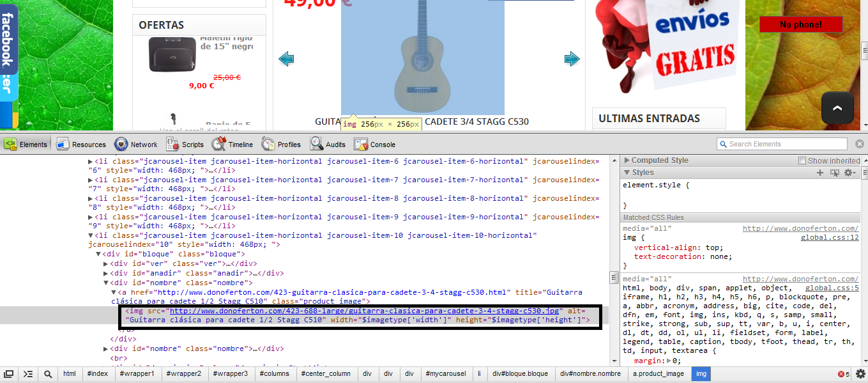Open the Profiles panel
This screenshot has width=868, height=383.
pos(281,144)
